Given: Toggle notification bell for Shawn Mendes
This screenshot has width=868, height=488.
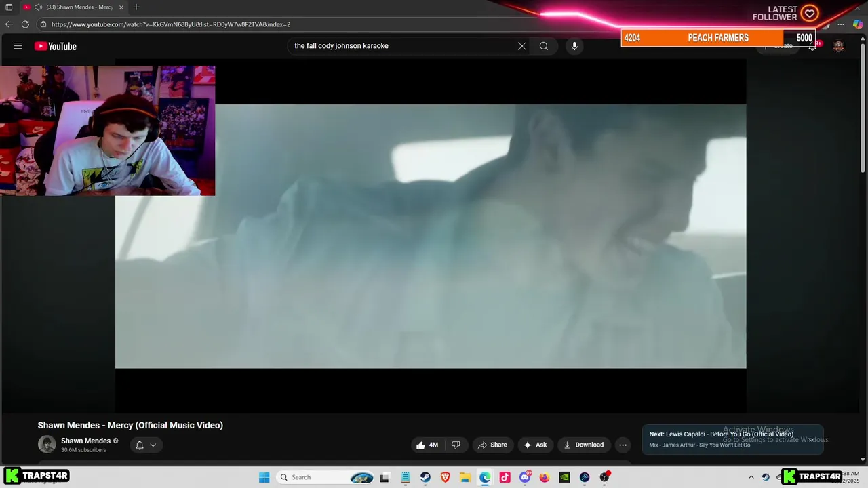Looking at the screenshot, I should [x=140, y=445].
